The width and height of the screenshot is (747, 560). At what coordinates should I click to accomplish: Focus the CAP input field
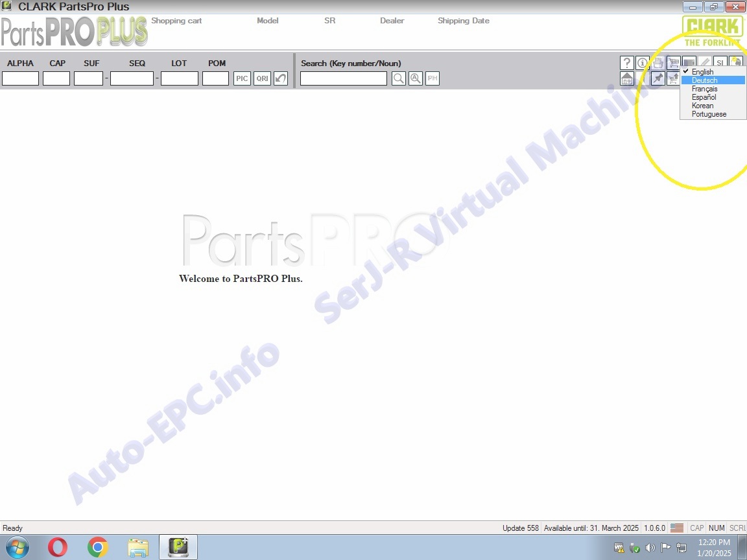tap(56, 78)
